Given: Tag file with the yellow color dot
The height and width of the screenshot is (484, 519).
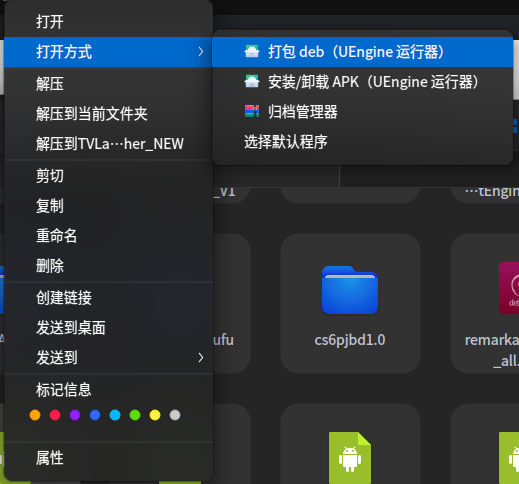Looking at the screenshot, I should click(x=155, y=415).
